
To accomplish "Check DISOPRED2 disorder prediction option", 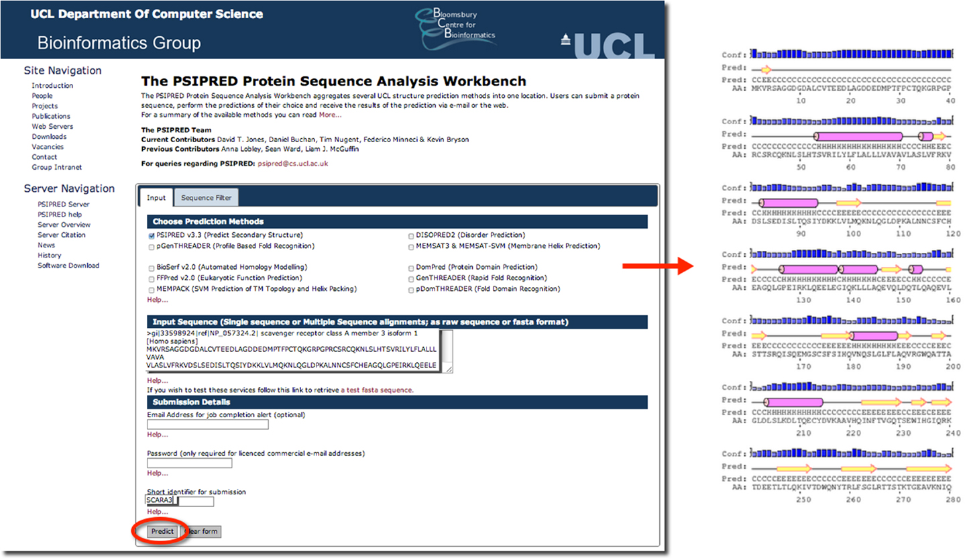I will pos(411,236).
